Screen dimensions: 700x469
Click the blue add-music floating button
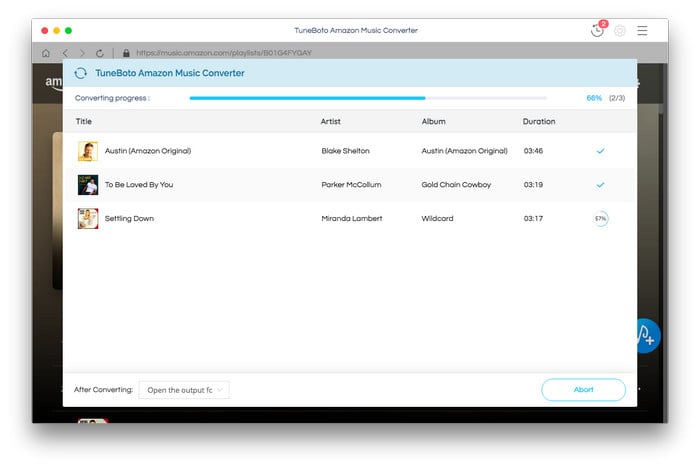tap(648, 336)
